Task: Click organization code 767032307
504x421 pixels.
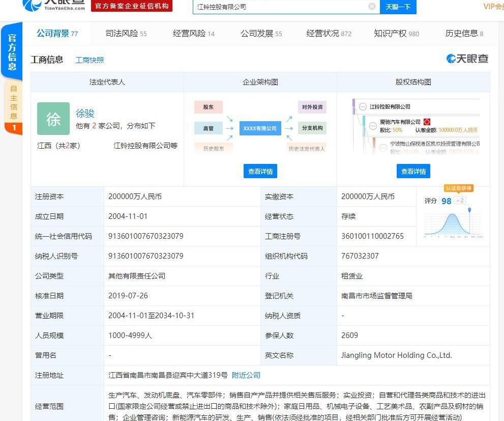Action: [360, 256]
